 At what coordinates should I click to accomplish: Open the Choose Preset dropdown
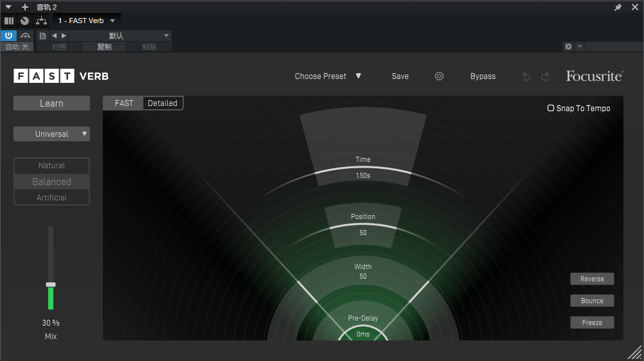328,76
